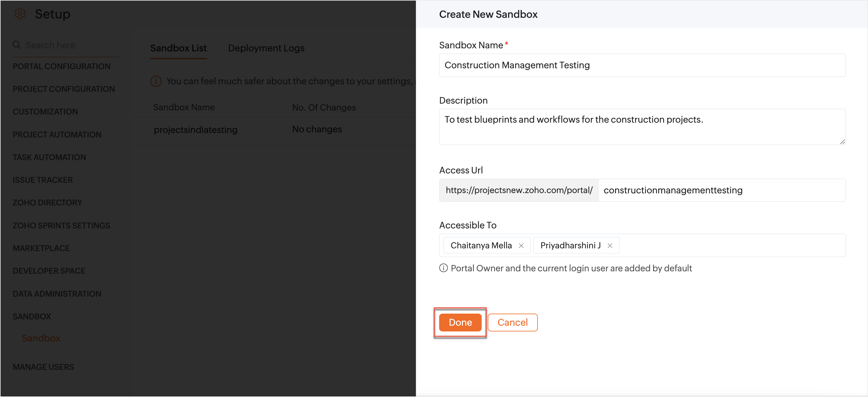
Task: Expand the Project Automation section
Action: pyautogui.click(x=57, y=134)
